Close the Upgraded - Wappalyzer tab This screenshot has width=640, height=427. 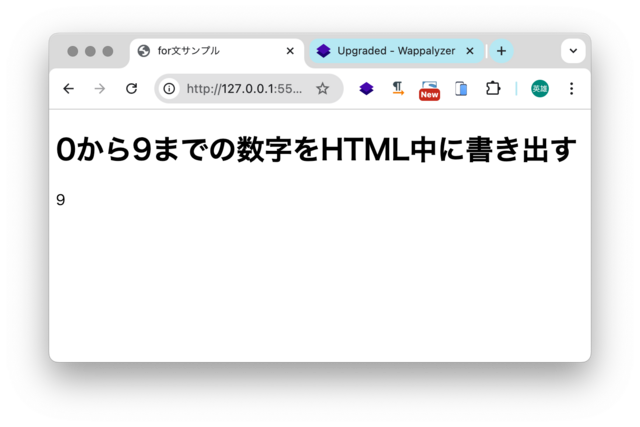tap(470, 51)
